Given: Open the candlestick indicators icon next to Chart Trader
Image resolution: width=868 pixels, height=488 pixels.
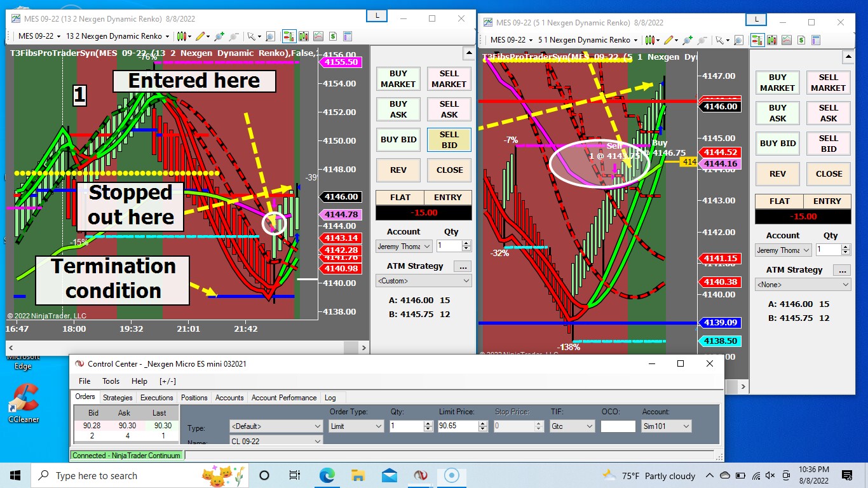Looking at the screenshot, I should click(304, 36).
